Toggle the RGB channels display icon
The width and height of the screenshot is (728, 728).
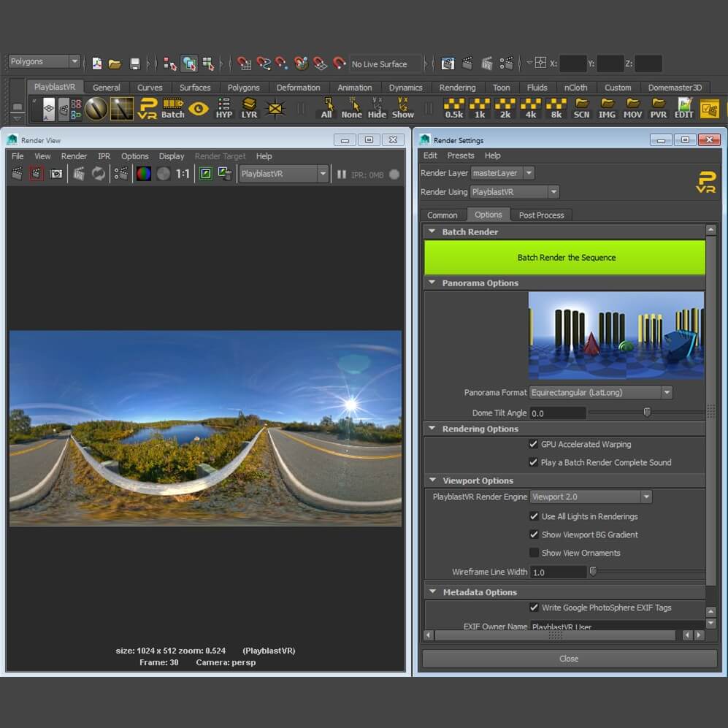point(143,174)
